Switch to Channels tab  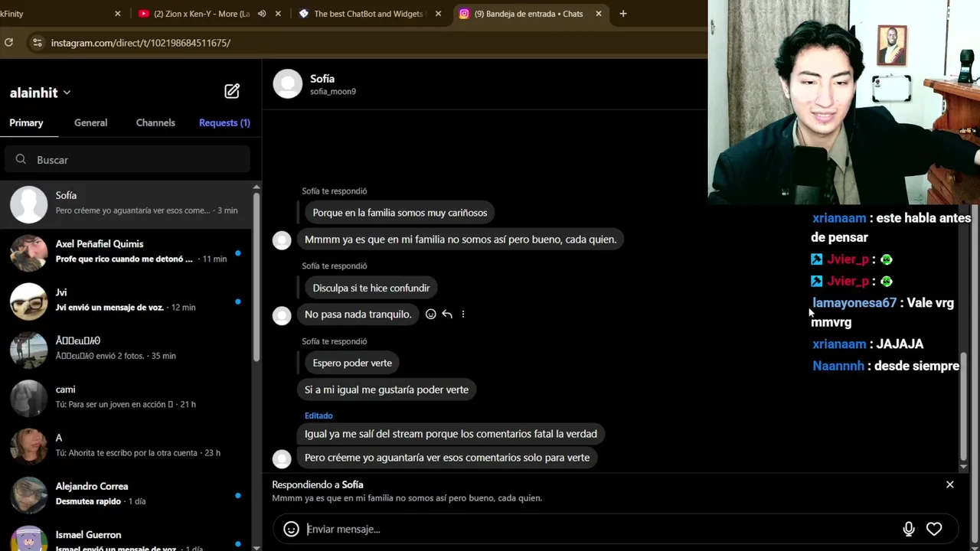(x=155, y=122)
